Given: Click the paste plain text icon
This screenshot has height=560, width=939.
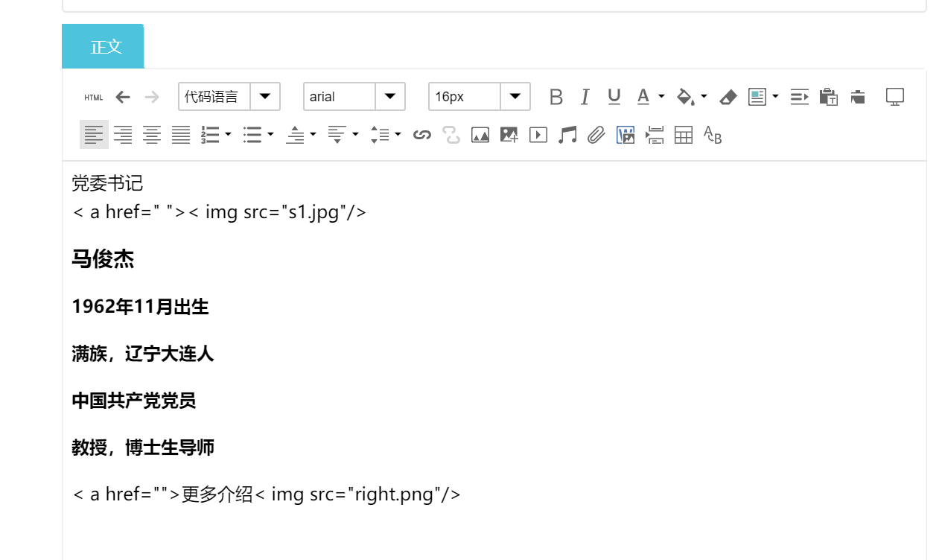Looking at the screenshot, I should point(829,97).
